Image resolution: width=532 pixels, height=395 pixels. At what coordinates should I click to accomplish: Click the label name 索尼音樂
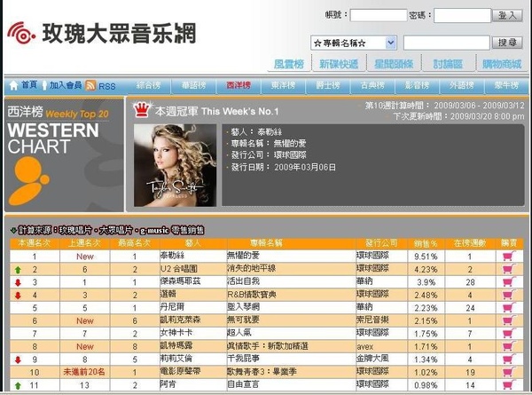(x=372, y=320)
